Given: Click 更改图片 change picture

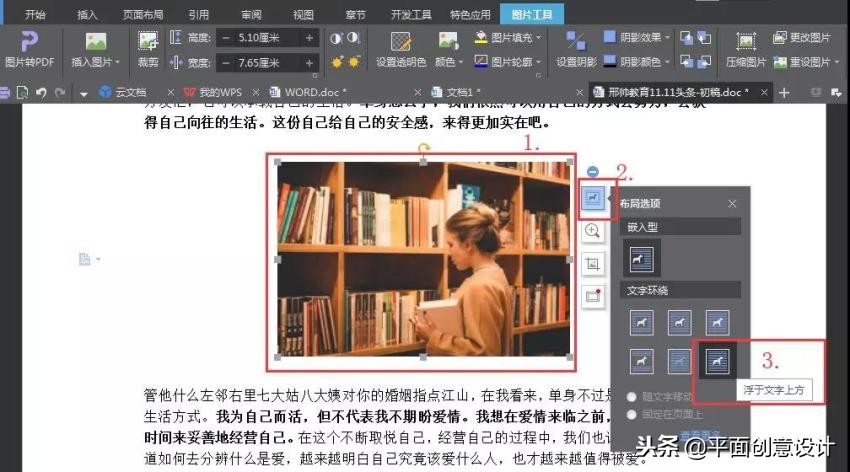Looking at the screenshot, I should [x=802, y=37].
